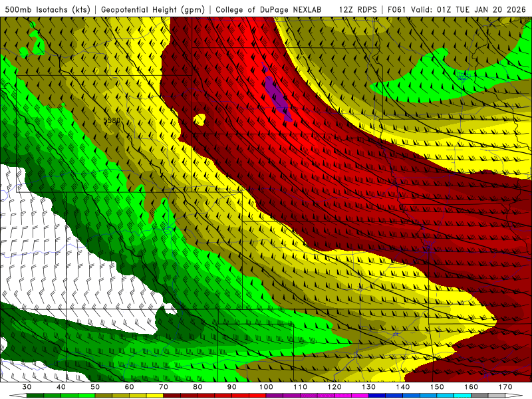This screenshot has width=532, height=399.
Task: Select the bright red 95-100 kt legend swatch
Action: pyautogui.click(x=257, y=396)
